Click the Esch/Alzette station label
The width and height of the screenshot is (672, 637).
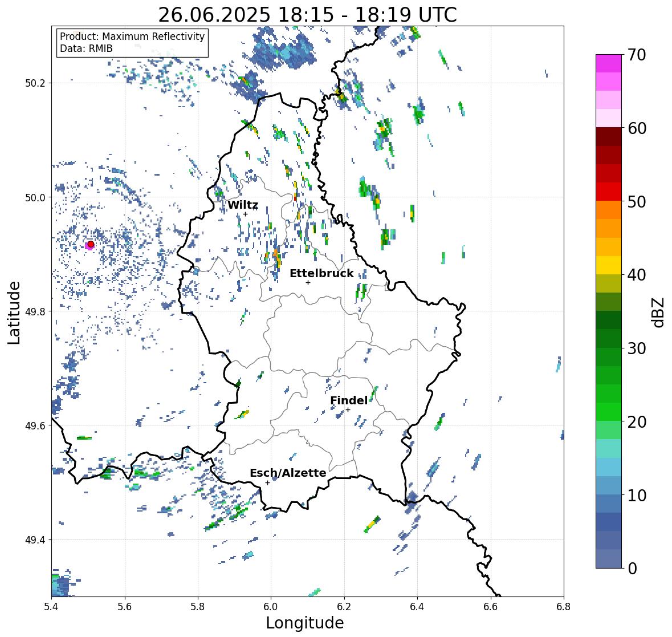[x=288, y=473]
